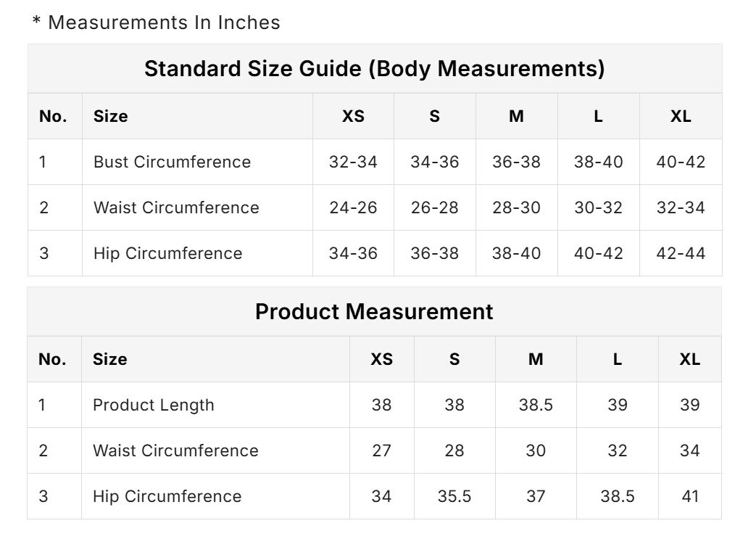The width and height of the screenshot is (756, 539).
Task: Select Waist Circumference label in Product Measurement table
Action: [x=175, y=450]
